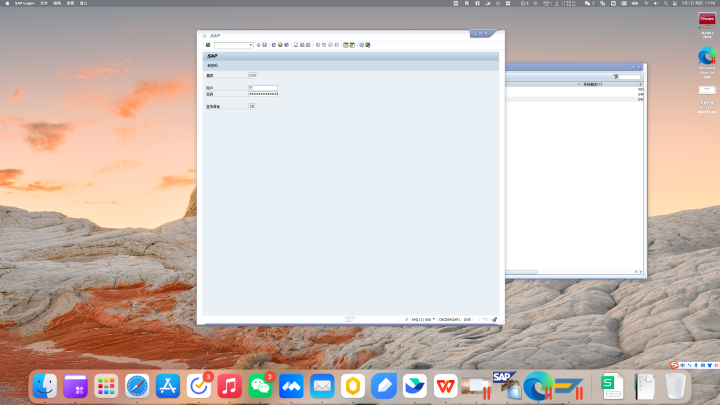Viewport: 720px width, 405px height.
Task: Open Mail app from the dock
Action: (322, 386)
